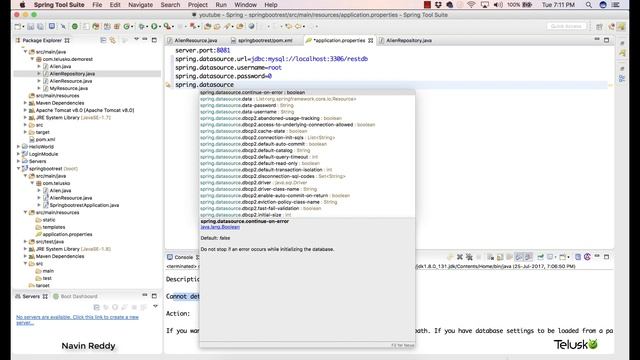Click the spring.datasource.username line in editor
This screenshot has height=360, width=640.
tap(228, 67)
